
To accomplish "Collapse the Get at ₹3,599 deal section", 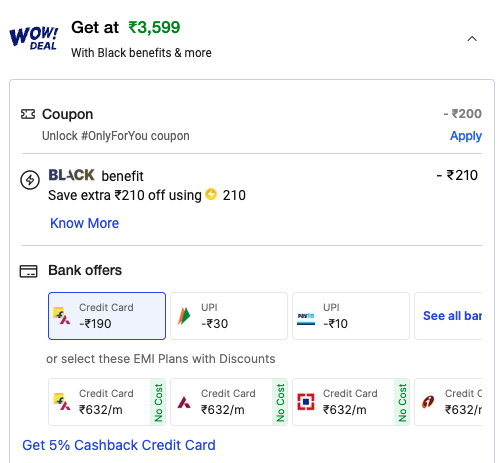I will click(472, 39).
